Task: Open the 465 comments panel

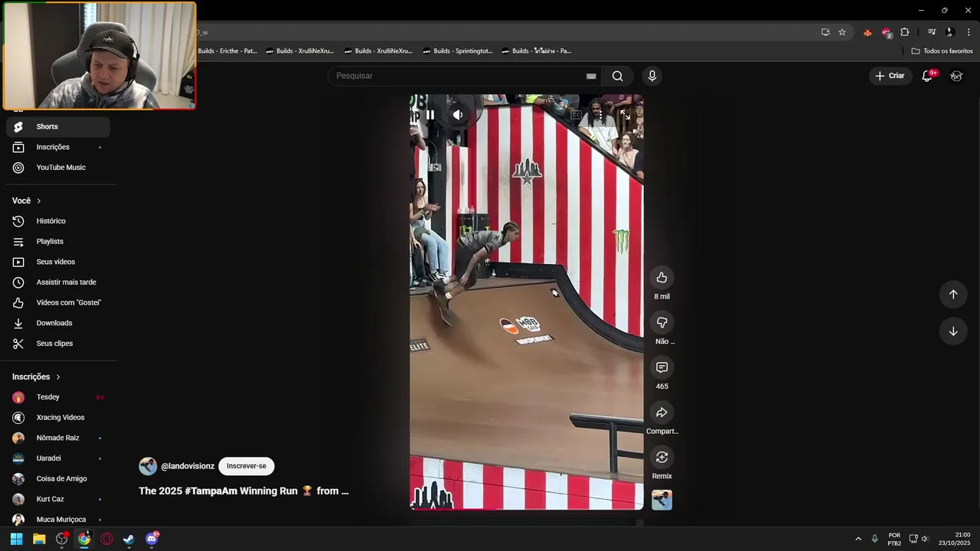Action: (x=662, y=367)
